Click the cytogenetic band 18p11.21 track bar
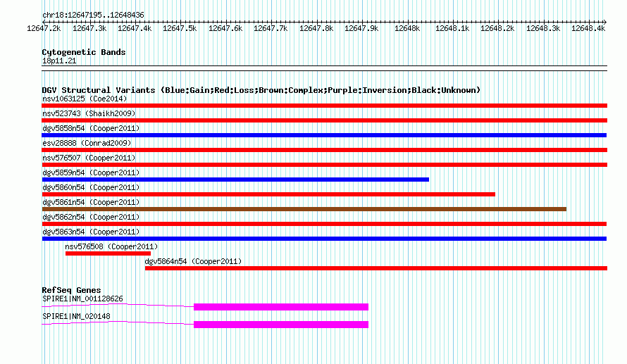 (x=324, y=68)
